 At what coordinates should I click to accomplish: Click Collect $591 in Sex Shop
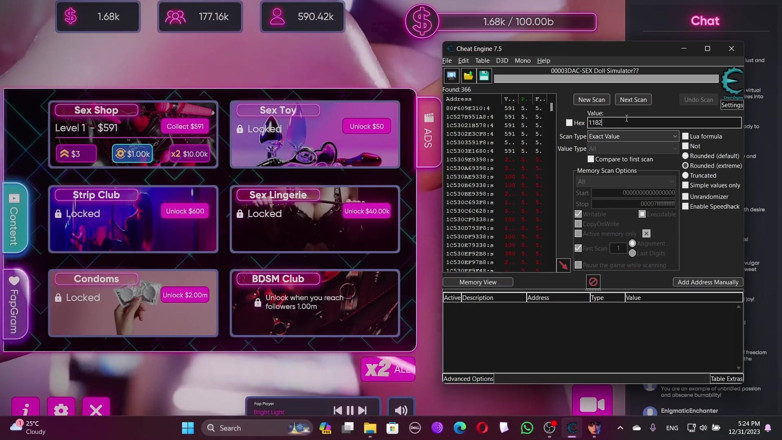[185, 127]
